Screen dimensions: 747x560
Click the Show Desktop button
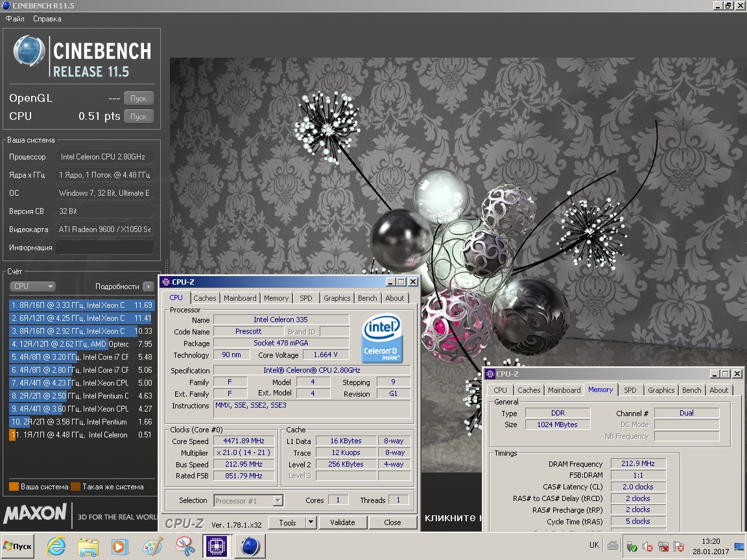pos(739,546)
